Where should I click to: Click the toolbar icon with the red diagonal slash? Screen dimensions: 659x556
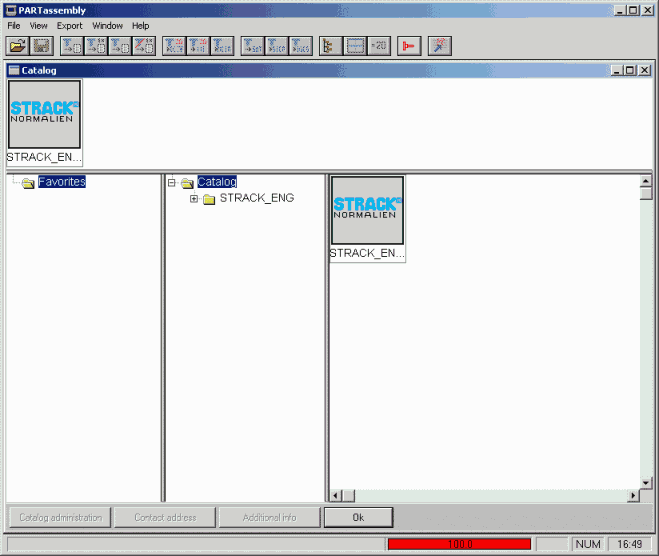144,46
